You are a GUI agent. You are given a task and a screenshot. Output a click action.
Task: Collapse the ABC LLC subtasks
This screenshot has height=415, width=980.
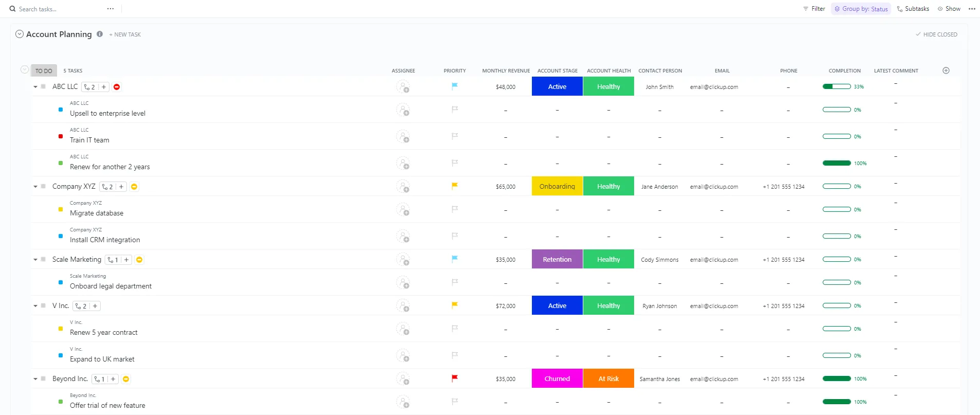pyautogui.click(x=35, y=87)
